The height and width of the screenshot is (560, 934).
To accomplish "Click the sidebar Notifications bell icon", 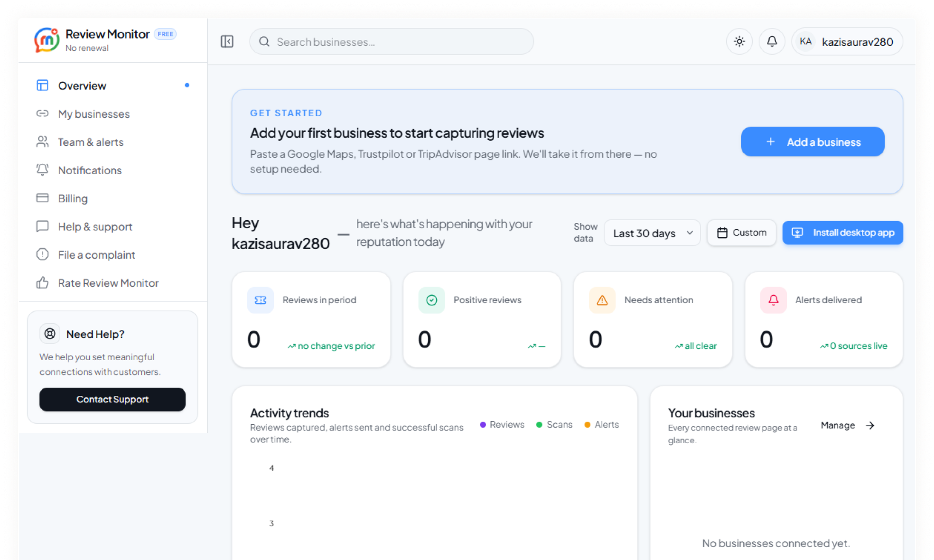I will 42,169.
